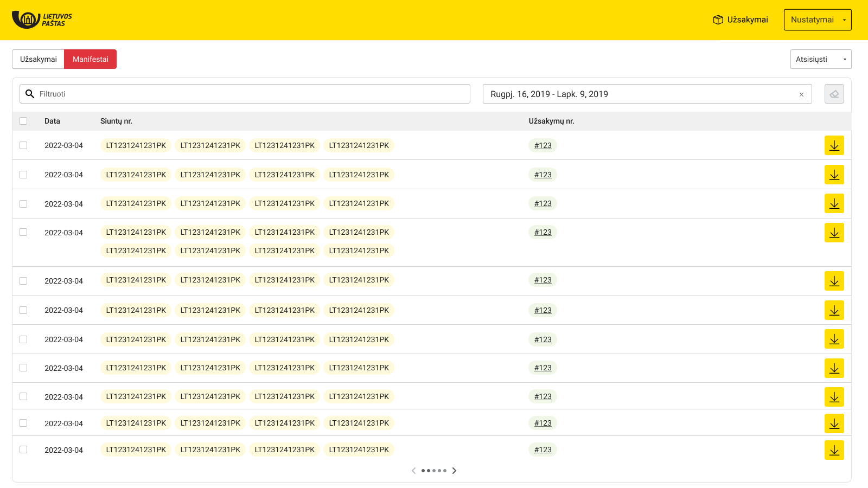Go to next page with the right chevron
This screenshot has height=488, width=868.
point(454,471)
